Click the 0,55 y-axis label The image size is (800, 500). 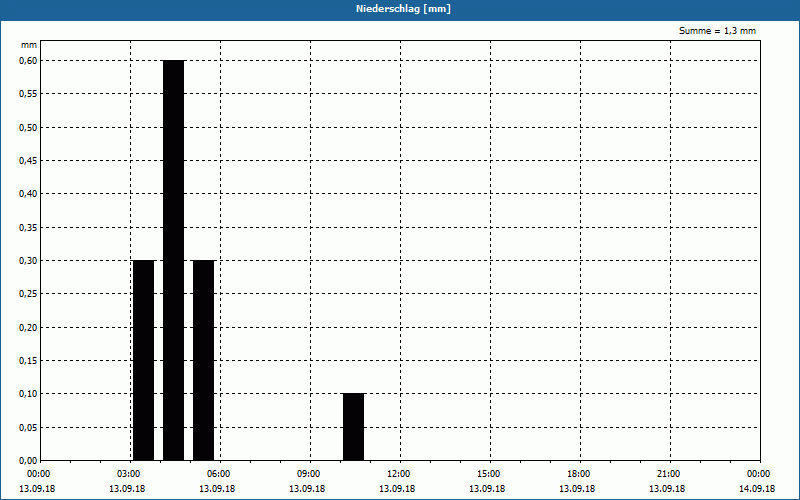click(x=29, y=94)
